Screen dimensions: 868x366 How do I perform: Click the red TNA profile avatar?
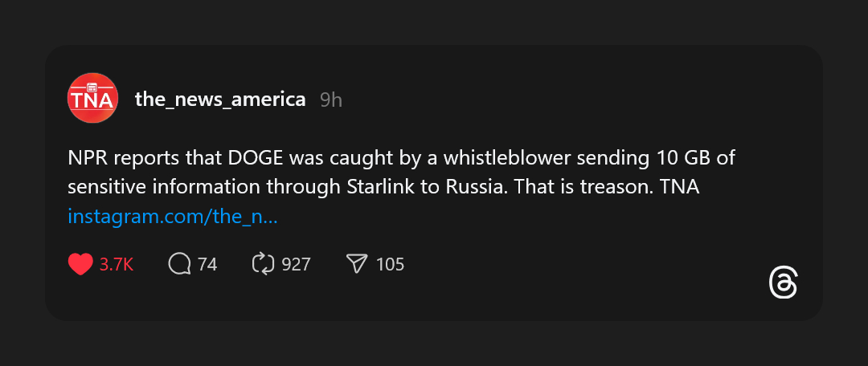(92, 100)
